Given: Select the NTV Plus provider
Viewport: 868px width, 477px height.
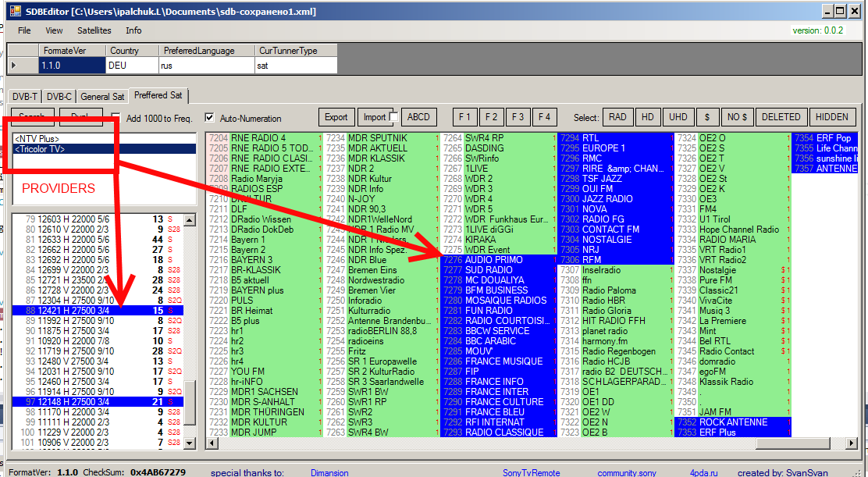Looking at the screenshot, I should [x=37, y=138].
